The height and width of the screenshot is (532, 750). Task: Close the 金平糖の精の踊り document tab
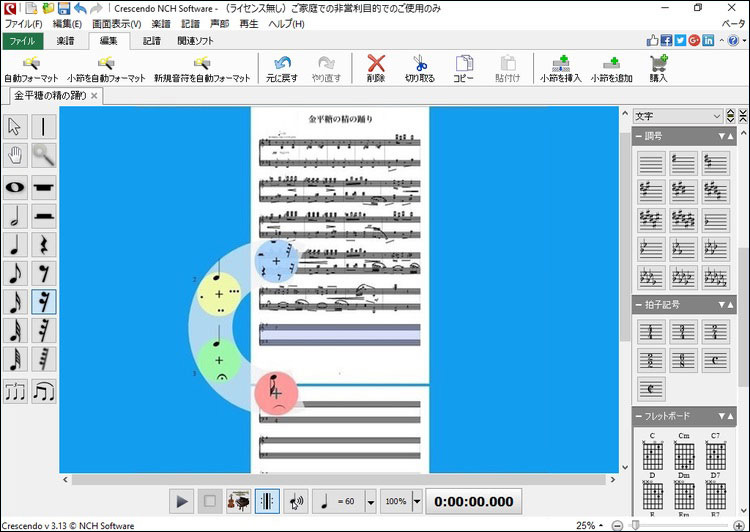pos(94,96)
